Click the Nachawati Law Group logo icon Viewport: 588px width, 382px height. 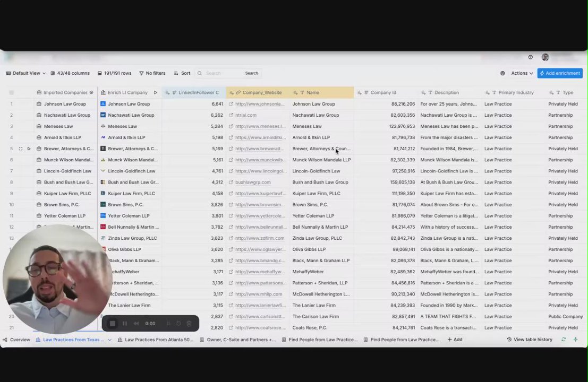pyautogui.click(x=103, y=115)
